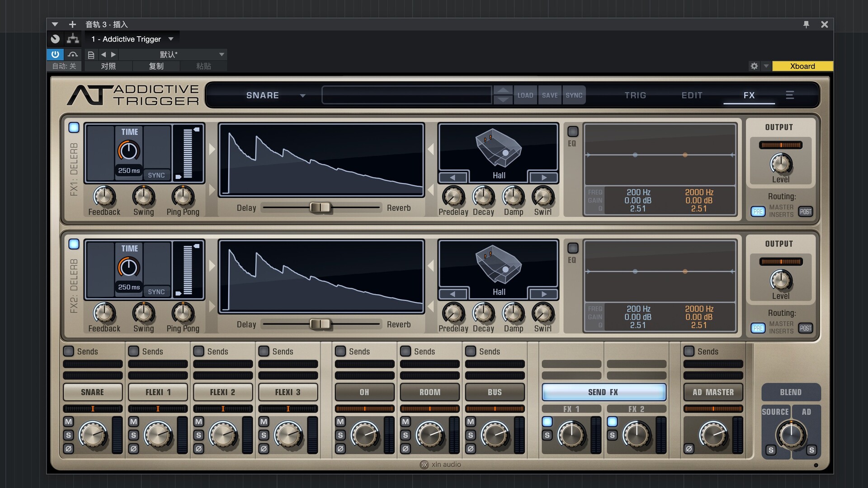Click the compare menu item 对照

click(x=108, y=66)
